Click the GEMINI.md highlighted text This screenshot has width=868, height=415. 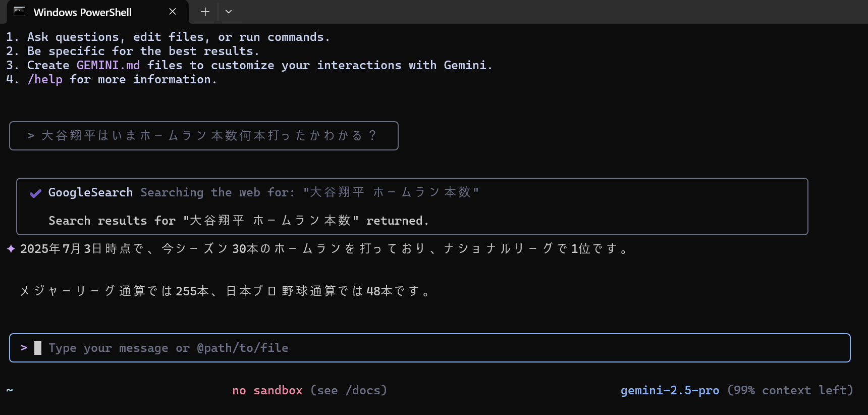[108, 65]
